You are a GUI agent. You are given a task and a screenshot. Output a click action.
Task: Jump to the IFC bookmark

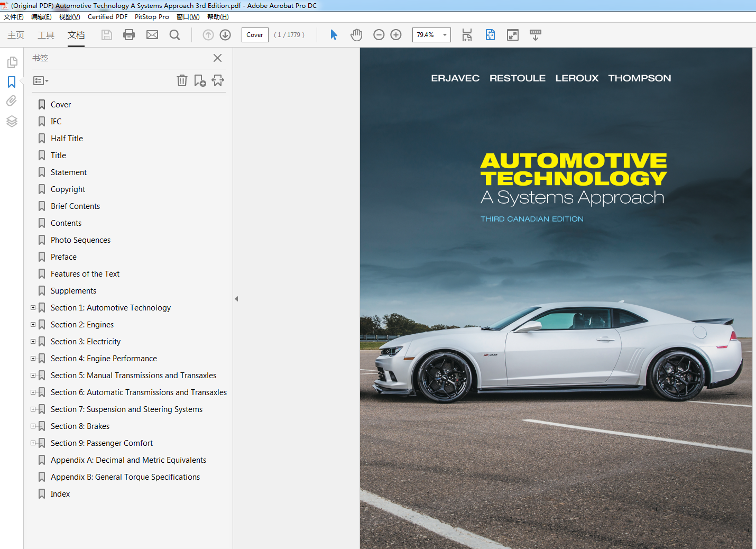pyautogui.click(x=56, y=122)
